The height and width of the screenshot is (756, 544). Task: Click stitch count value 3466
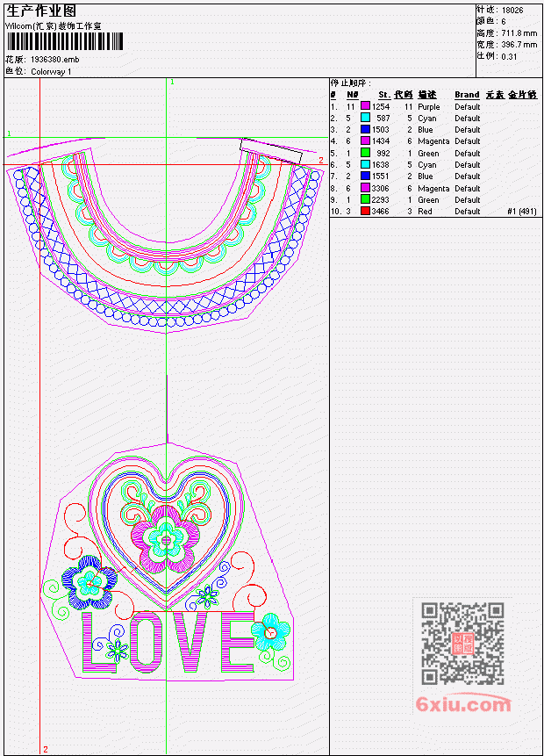click(380, 212)
